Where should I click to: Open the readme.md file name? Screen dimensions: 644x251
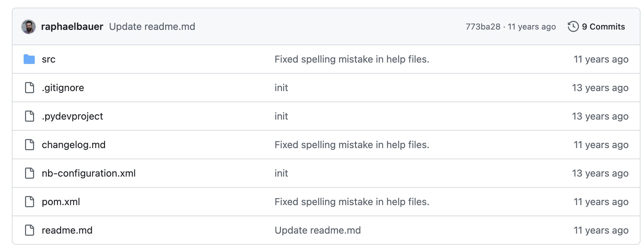tap(67, 230)
